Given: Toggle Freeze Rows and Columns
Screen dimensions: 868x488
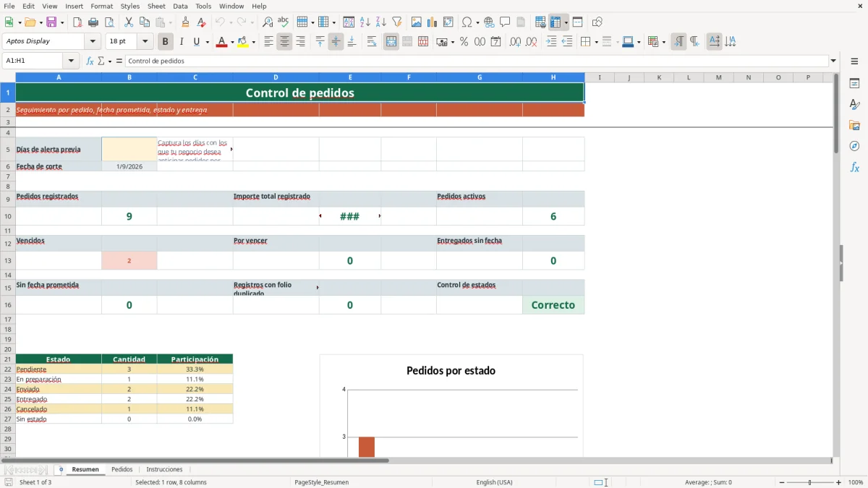Looking at the screenshot, I should click(556, 22).
